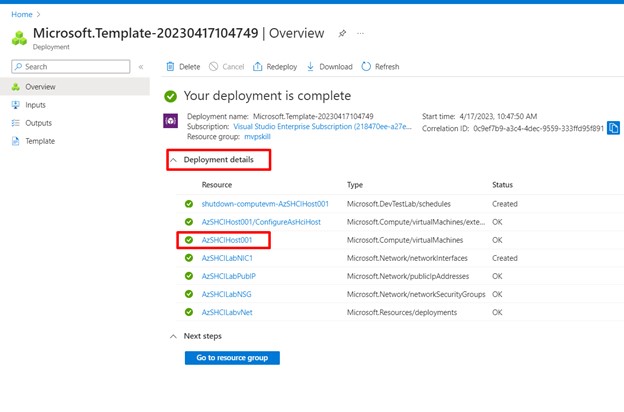Image resolution: width=624 pixels, height=412 pixels.
Task: Click status check icon for AzSHCILabNSG
Action: tap(189, 294)
